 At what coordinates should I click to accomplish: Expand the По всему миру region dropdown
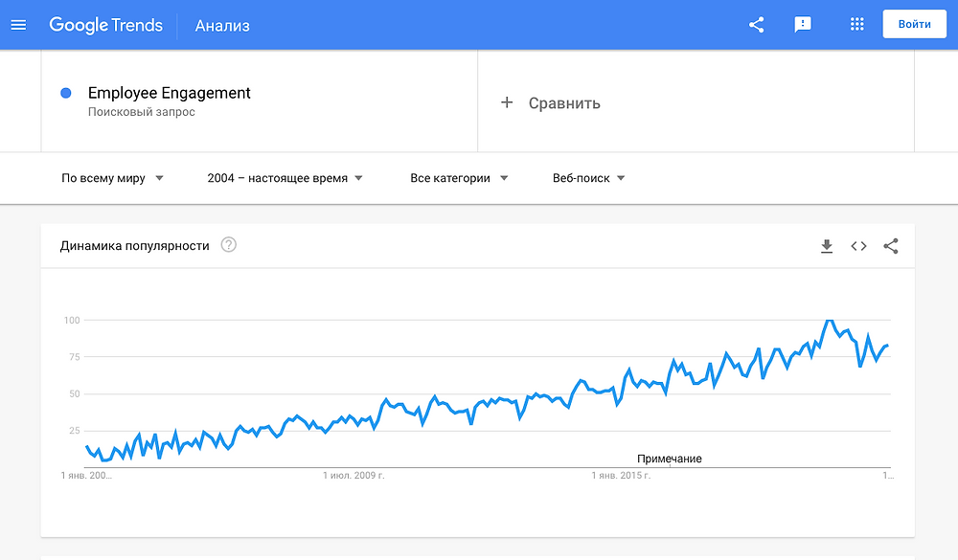click(112, 178)
